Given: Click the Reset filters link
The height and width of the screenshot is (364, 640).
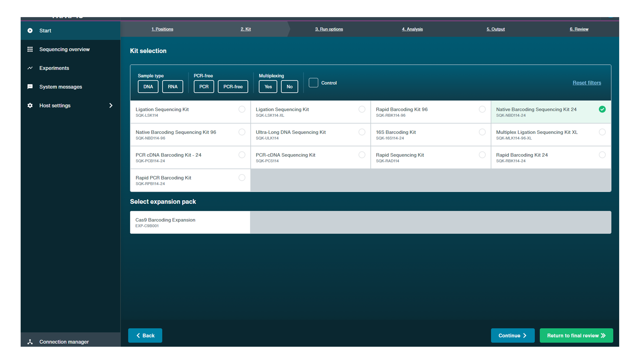Looking at the screenshot, I should [587, 83].
